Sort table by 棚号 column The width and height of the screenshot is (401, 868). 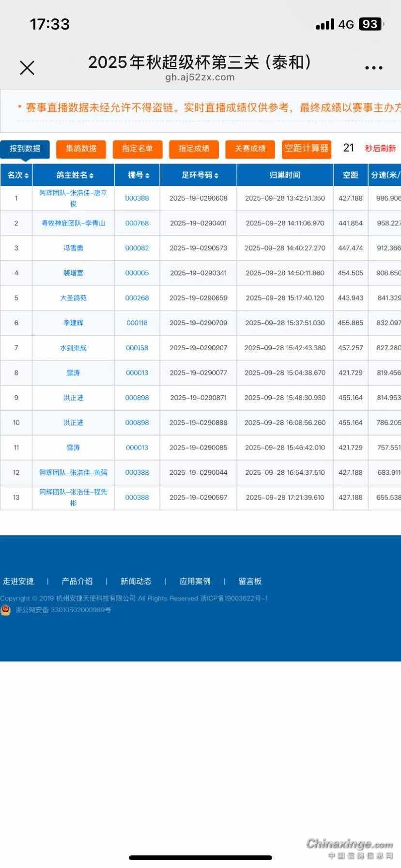(x=138, y=175)
